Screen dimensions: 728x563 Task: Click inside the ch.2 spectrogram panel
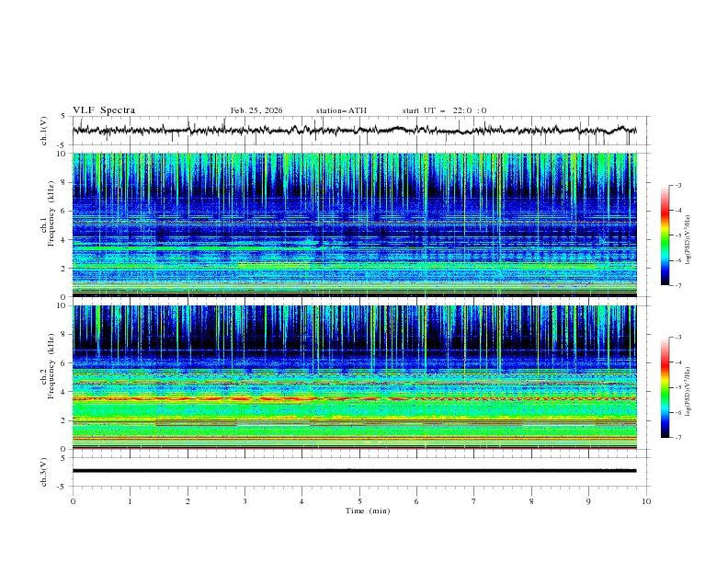pos(354,377)
